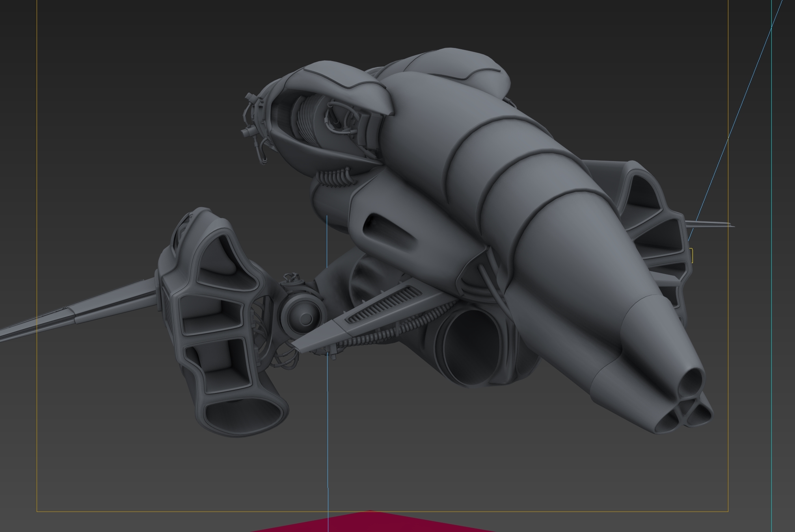
Task: Select the small yellow bracket helper
Action: click(691, 255)
